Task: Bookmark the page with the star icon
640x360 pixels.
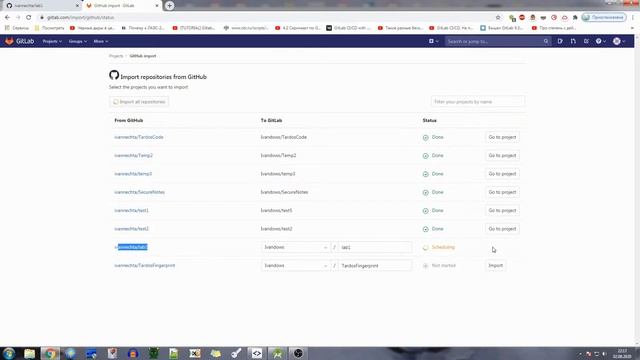Action: coord(498,18)
